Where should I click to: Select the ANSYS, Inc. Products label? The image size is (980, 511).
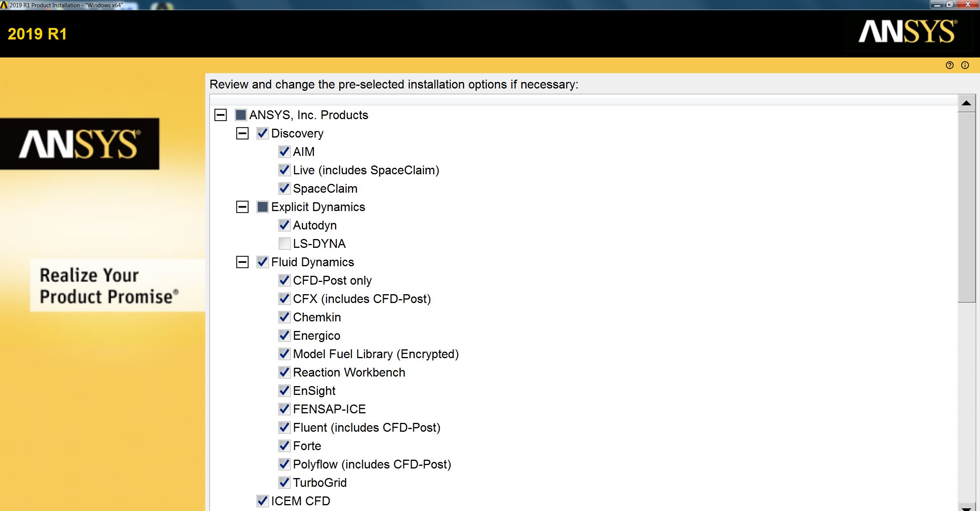click(x=309, y=115)
